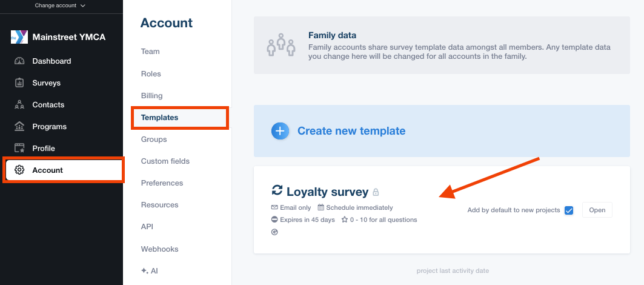Open the Webhooks settings page
The width and height of the screenshot is (644, 285).
(159, 249)
